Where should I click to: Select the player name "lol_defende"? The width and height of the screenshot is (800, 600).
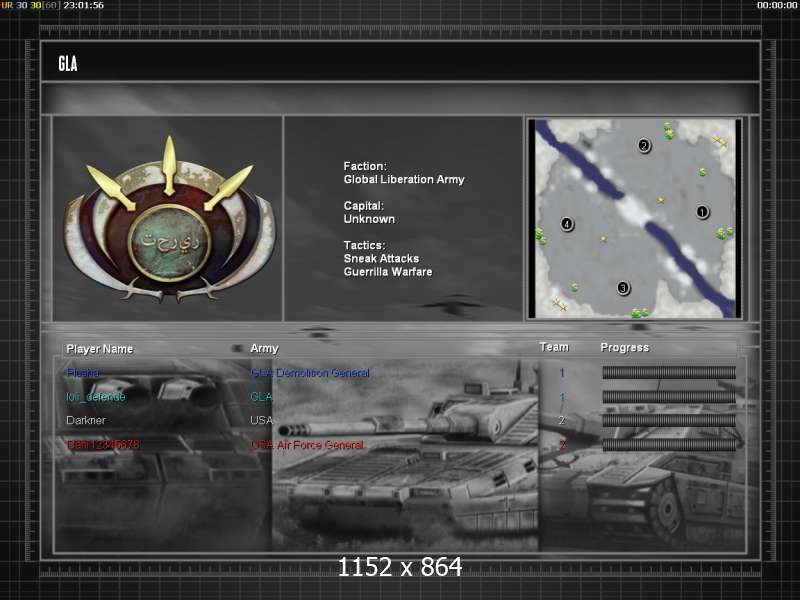coord(96,397)
